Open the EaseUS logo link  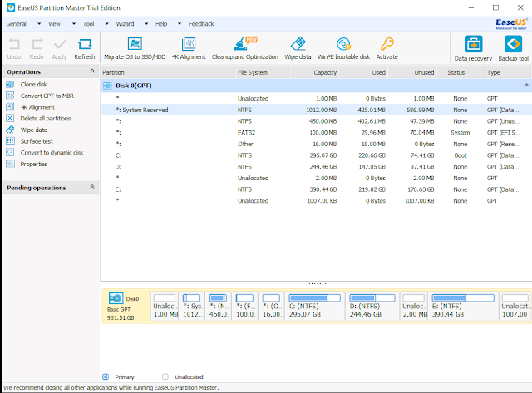click(511, 24)
